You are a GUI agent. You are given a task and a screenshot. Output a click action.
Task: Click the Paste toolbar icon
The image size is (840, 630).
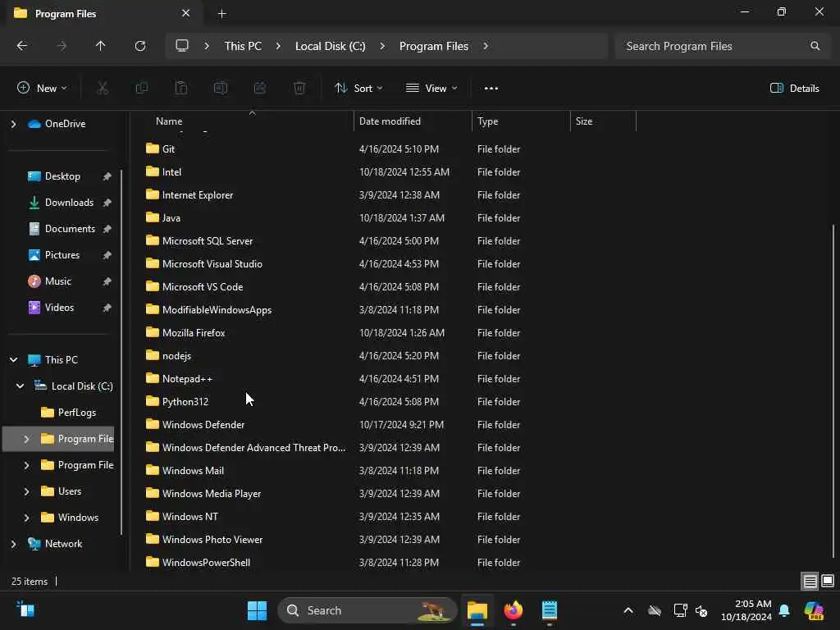point(181,88)
